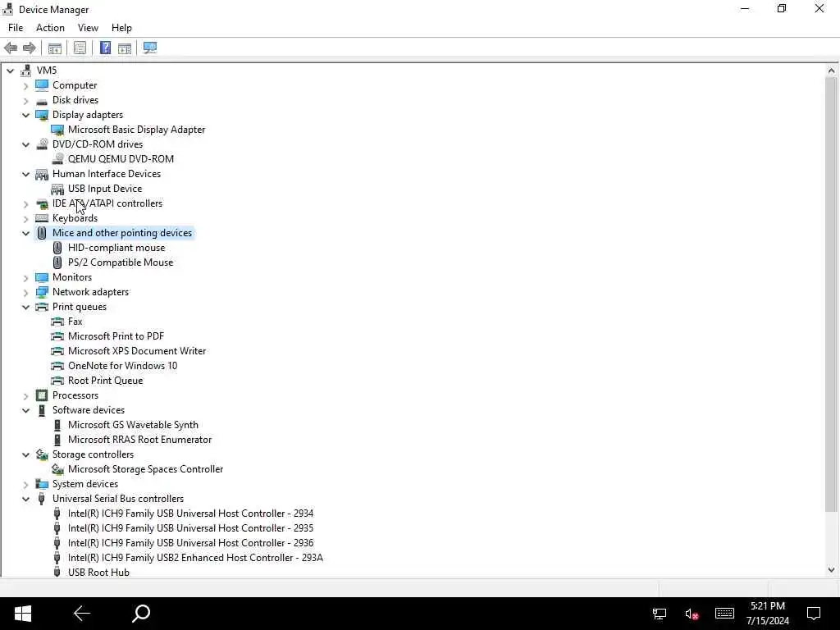Select Microsoft Print to PDF

point(116,336)
